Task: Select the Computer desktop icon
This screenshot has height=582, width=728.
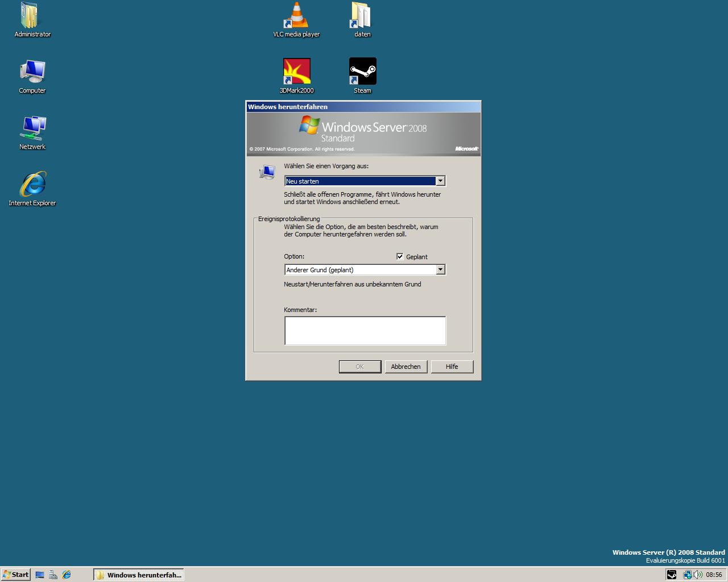Action: point(32,72)
